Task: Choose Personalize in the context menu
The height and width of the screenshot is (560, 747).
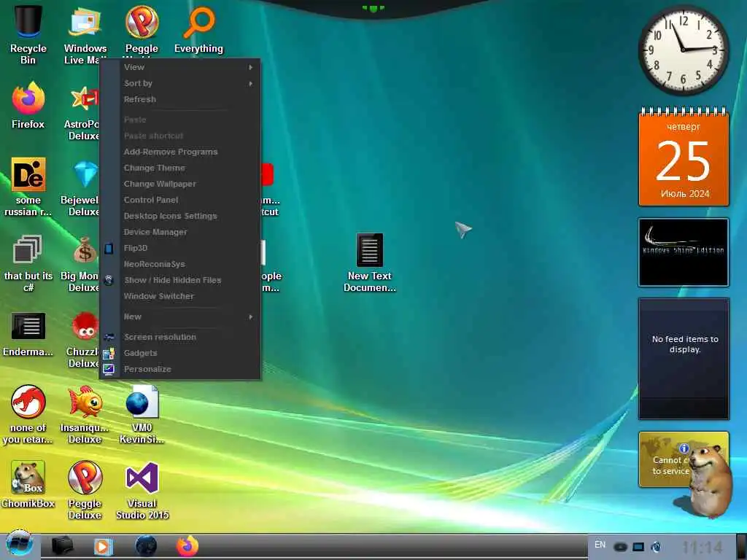Action: tap(181, 369)
